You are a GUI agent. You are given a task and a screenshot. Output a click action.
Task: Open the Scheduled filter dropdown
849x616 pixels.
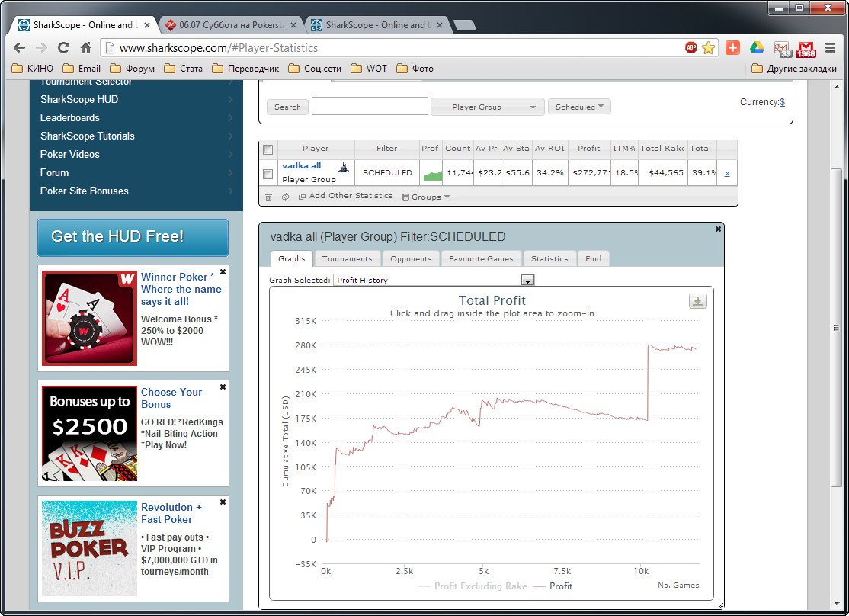click(x=579, y=107)
